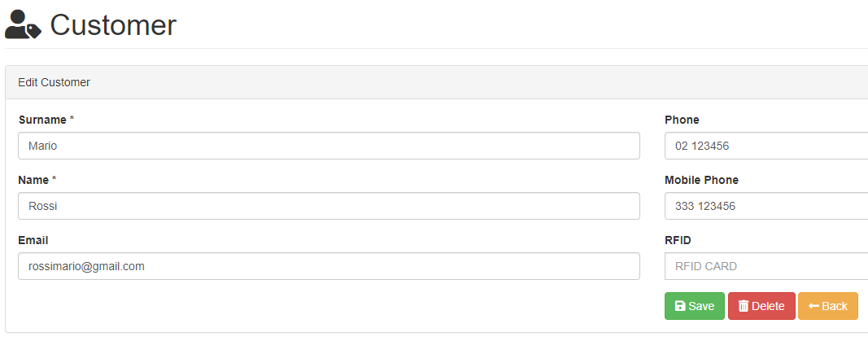Click the trash can icon on Delete
This screenshot has height=341, width=868.
(744, 306)
